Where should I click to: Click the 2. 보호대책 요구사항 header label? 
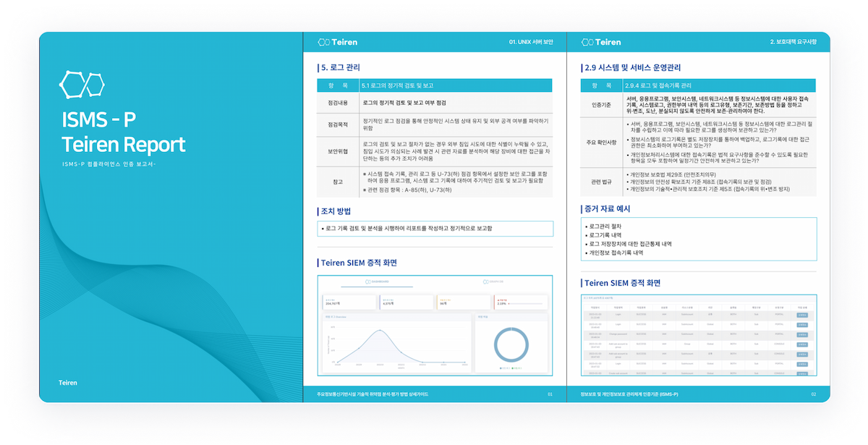pyautogui.click(x=793, y=42)
